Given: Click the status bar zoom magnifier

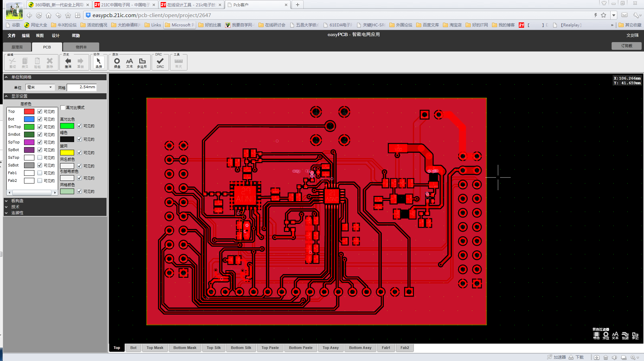Looking at the screenshot, I should [632, 357].
